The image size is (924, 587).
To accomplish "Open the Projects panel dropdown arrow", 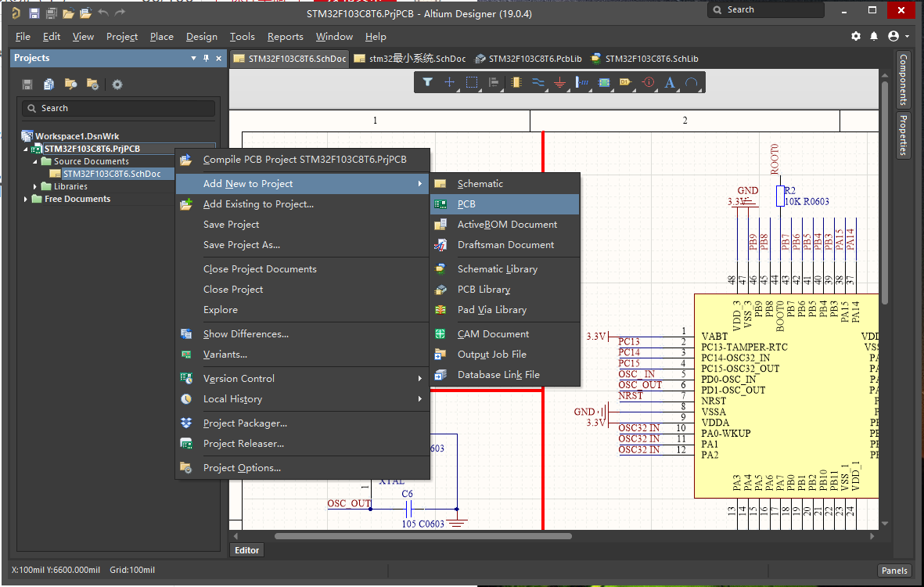I will point(193,59).
